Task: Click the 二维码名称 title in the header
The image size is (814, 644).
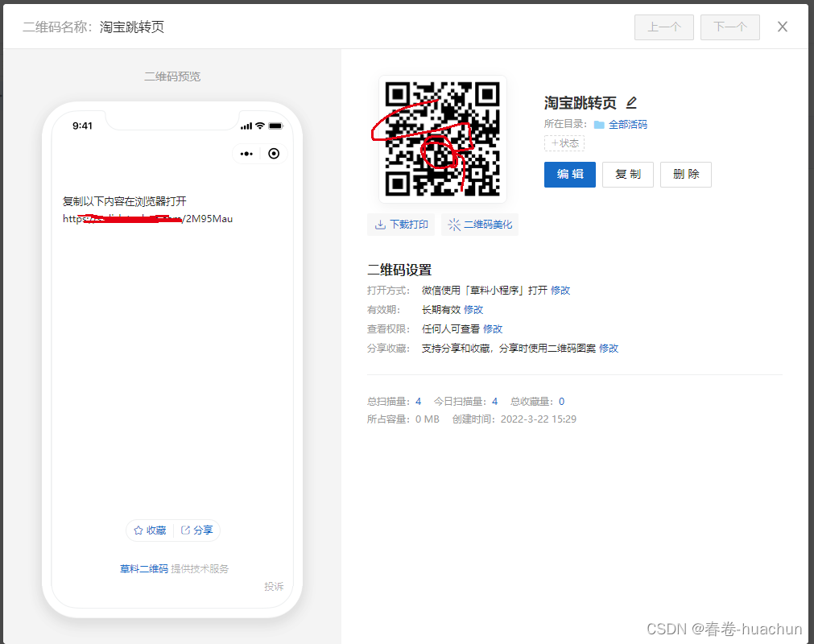Action: pos(93,27)
